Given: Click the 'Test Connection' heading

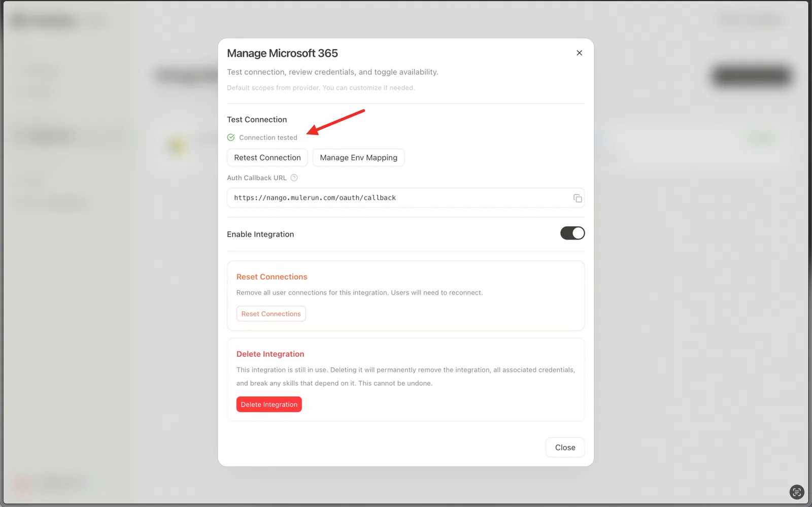Looking at the screenshot, I should tap(257, 119).
